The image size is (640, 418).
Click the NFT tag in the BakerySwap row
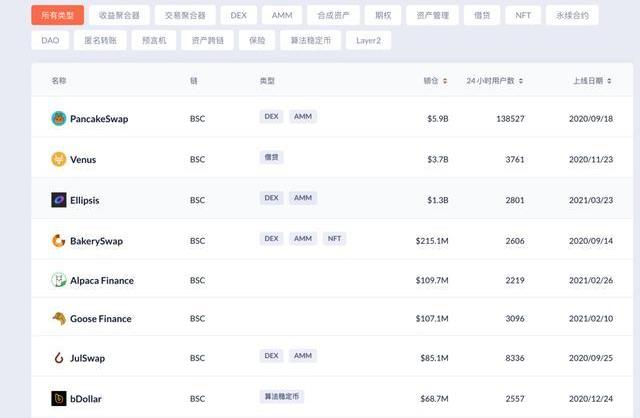coord(334,238)
